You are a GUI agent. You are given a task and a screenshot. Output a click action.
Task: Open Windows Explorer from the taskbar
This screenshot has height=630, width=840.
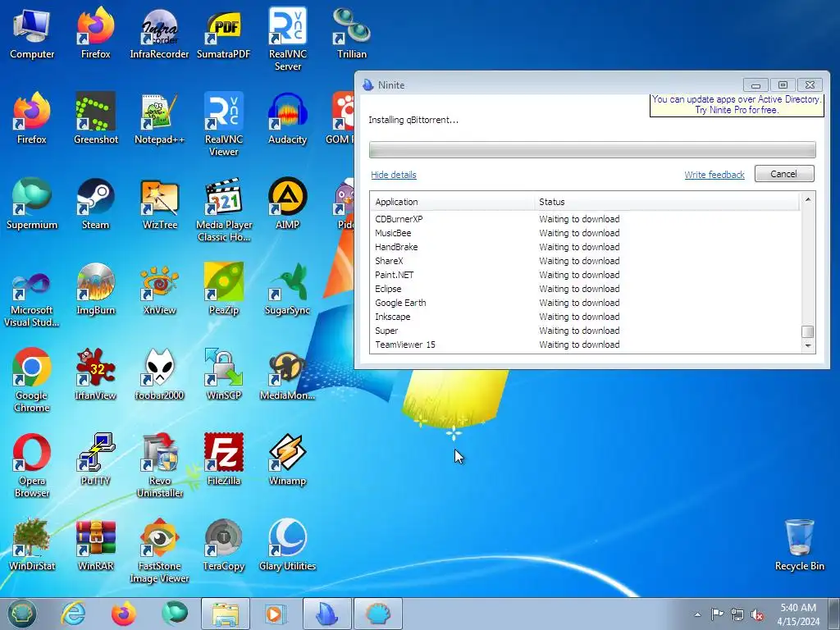(x=225, y=614)
